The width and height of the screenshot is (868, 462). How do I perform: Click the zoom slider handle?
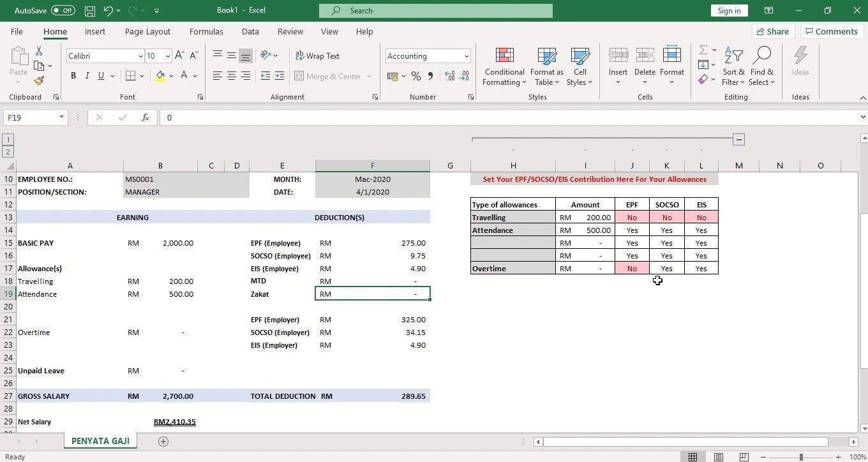801,457
